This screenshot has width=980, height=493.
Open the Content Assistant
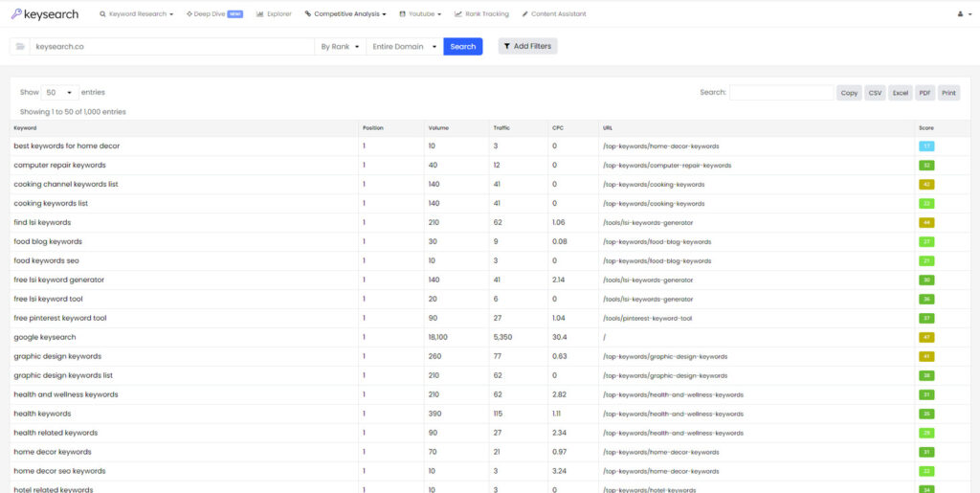click(x=554, y=13)
